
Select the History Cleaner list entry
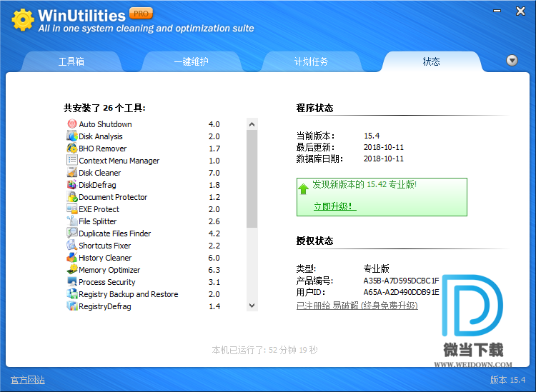pyautogui.click(x=144, y=258)
